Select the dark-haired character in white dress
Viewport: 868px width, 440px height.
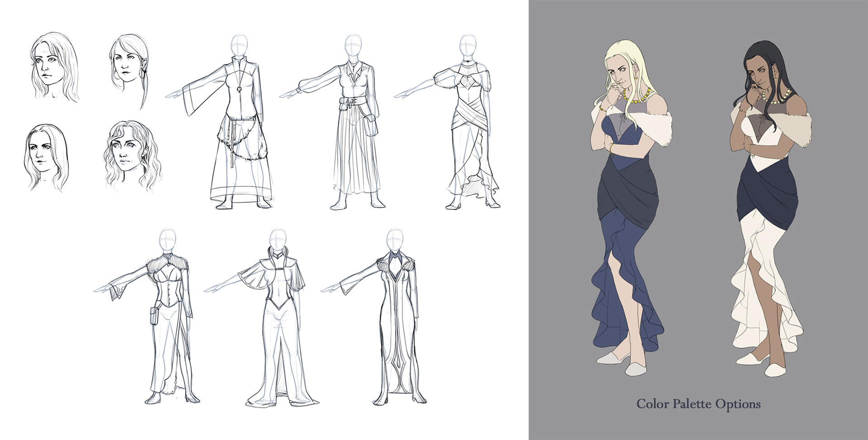click(x=771, y=207)
